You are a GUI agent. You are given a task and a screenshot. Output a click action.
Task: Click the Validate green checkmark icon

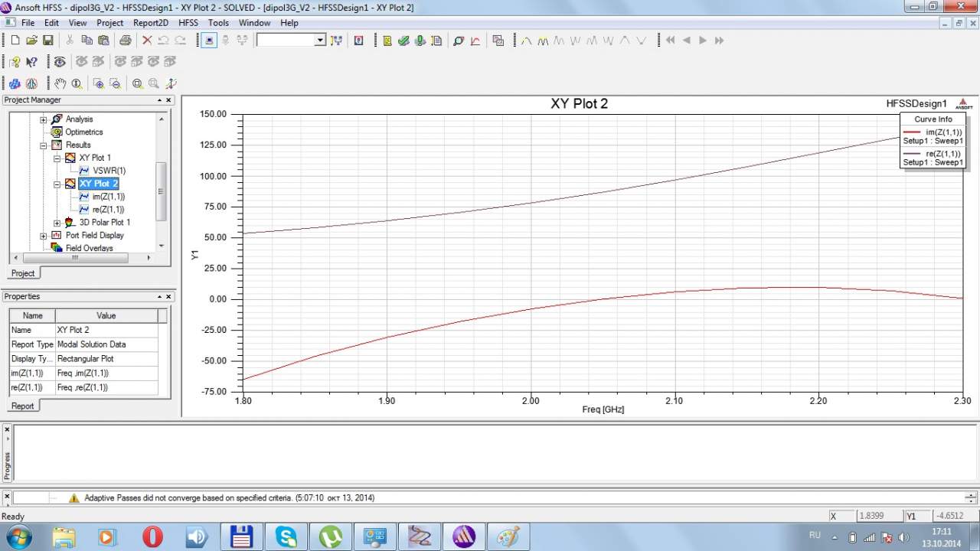[x=403, y=41]
